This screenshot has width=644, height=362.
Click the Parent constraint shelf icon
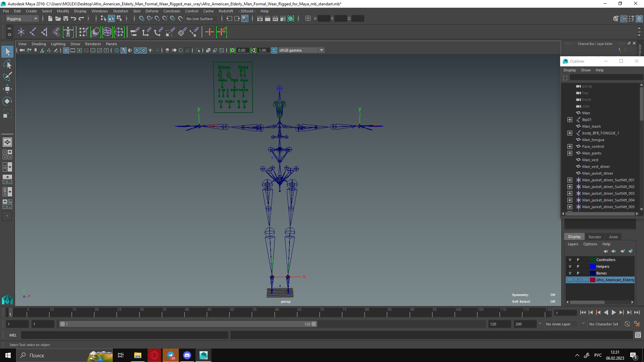[135, 32]
